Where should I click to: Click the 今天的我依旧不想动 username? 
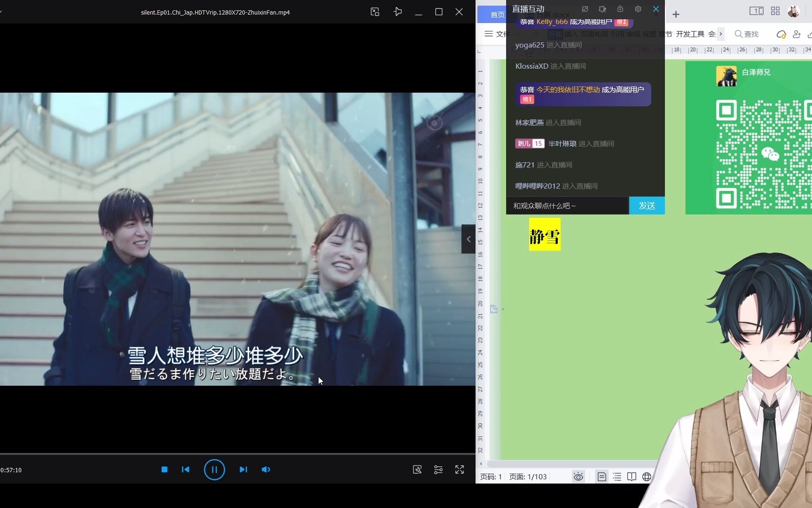coord(568,89)
